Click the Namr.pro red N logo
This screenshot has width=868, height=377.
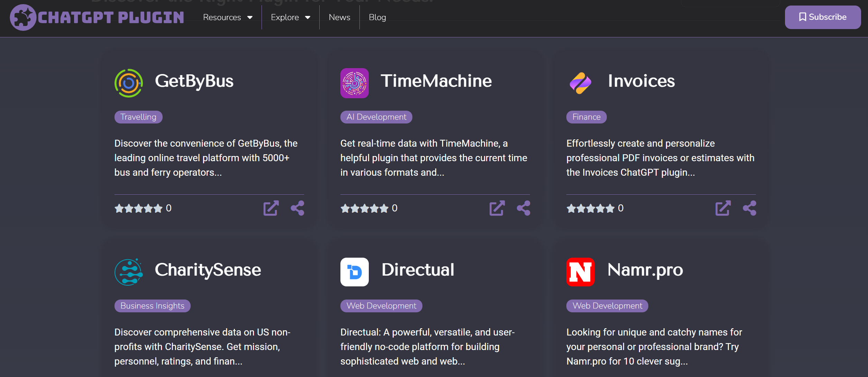pos(580,272)
